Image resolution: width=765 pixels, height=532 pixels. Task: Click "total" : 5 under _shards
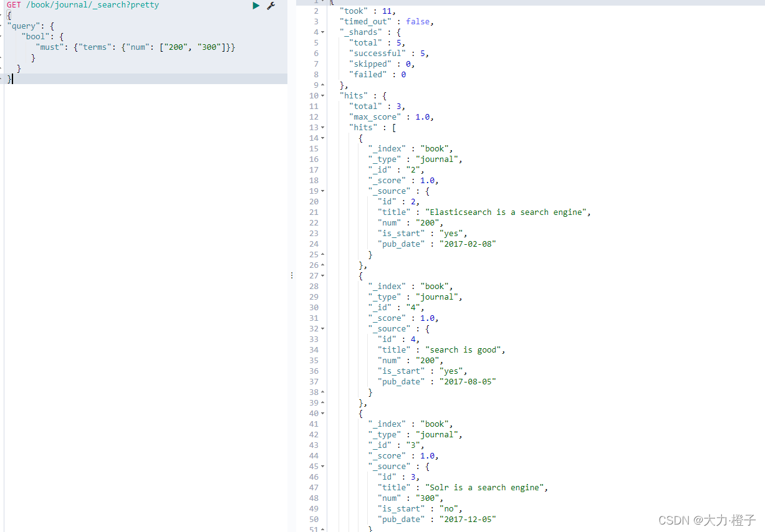(377, 43)
